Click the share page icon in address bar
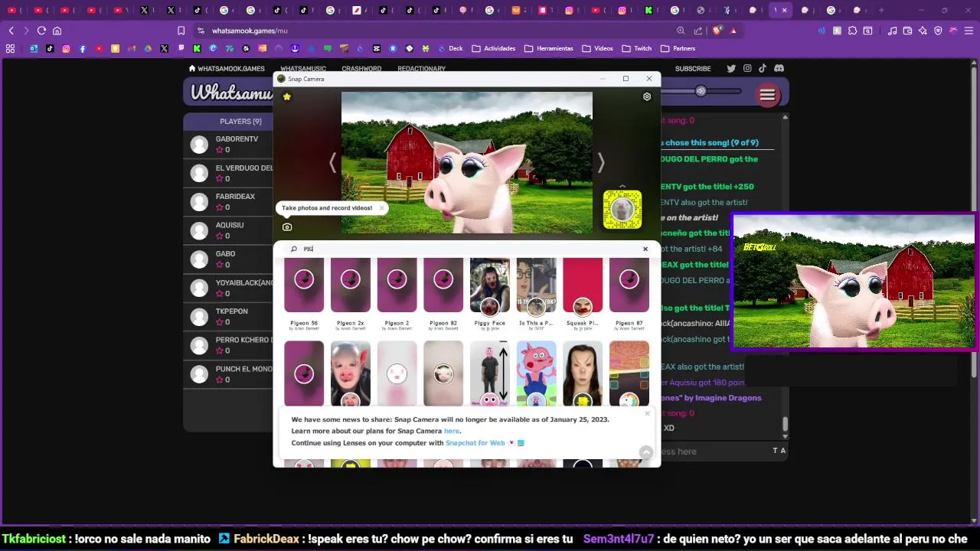 click(698, 31)
